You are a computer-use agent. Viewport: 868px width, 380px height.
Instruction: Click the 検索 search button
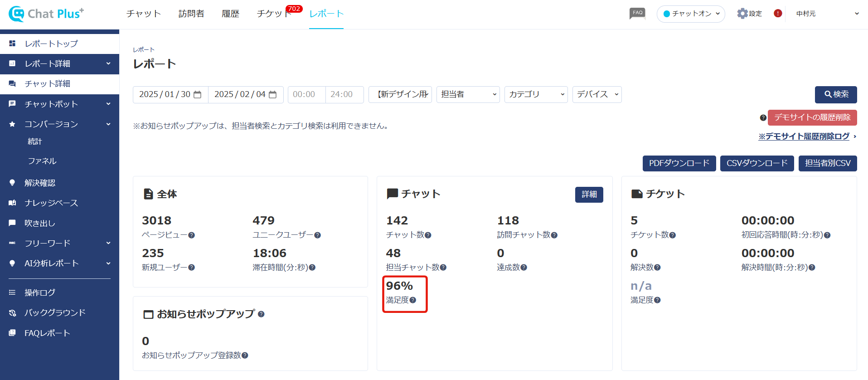coord(836,94)
